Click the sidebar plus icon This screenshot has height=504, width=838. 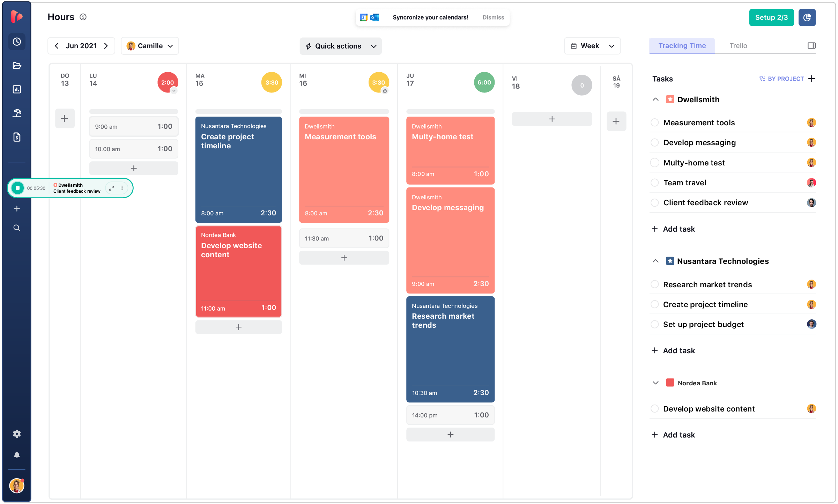pyautogui.click(x=17, y=209)
